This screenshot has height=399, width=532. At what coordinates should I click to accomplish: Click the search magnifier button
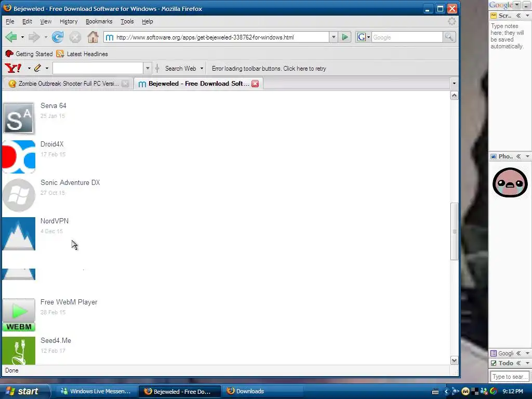pos(449,37)
